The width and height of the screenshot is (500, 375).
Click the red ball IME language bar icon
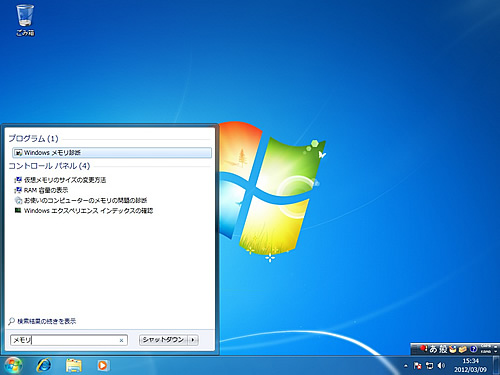point(423,349)
